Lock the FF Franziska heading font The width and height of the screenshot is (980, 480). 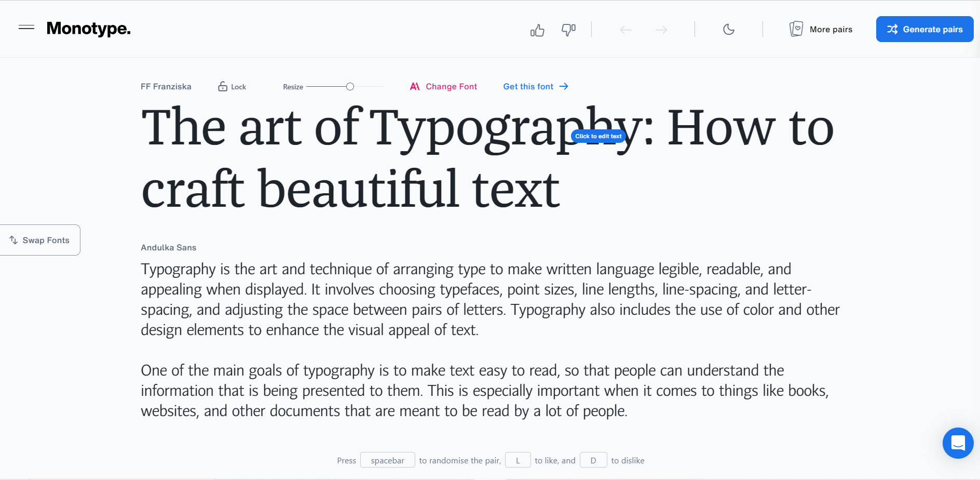click(x=223, y=86)
